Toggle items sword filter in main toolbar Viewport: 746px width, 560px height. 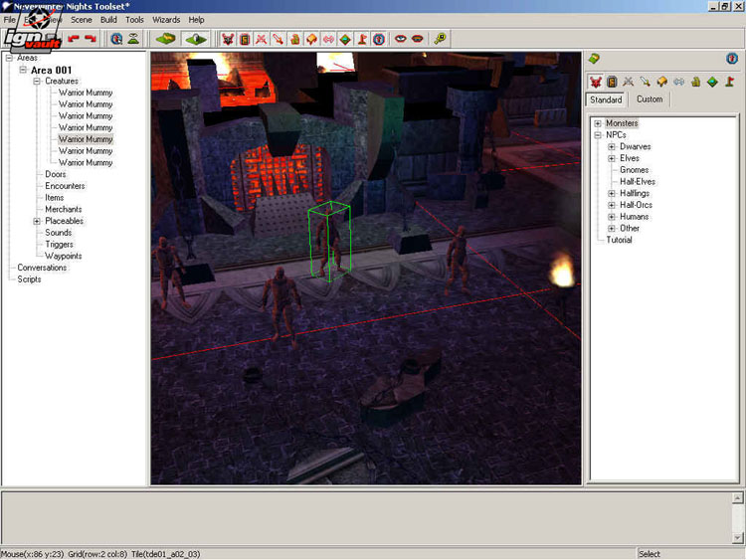point(278,39)
